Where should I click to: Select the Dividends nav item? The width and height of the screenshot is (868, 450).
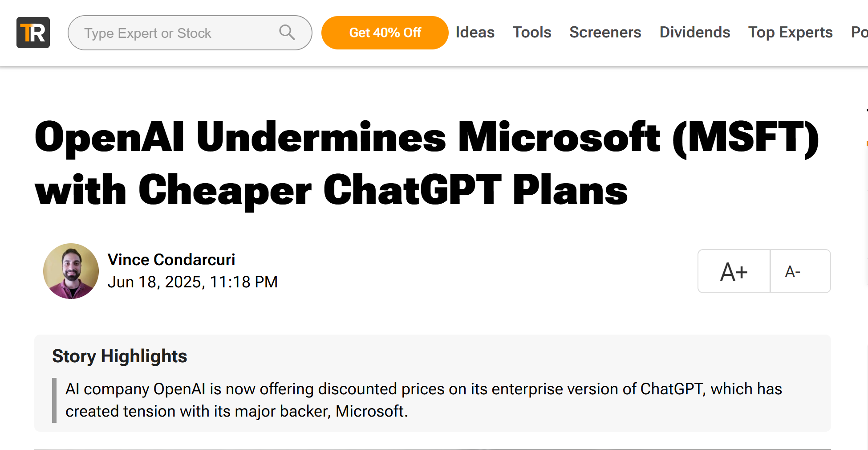(695, 33)
